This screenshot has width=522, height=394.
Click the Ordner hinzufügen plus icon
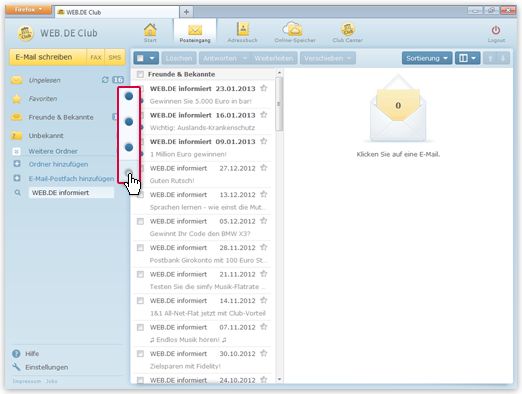pyautogui.click(x=17, y=164)
